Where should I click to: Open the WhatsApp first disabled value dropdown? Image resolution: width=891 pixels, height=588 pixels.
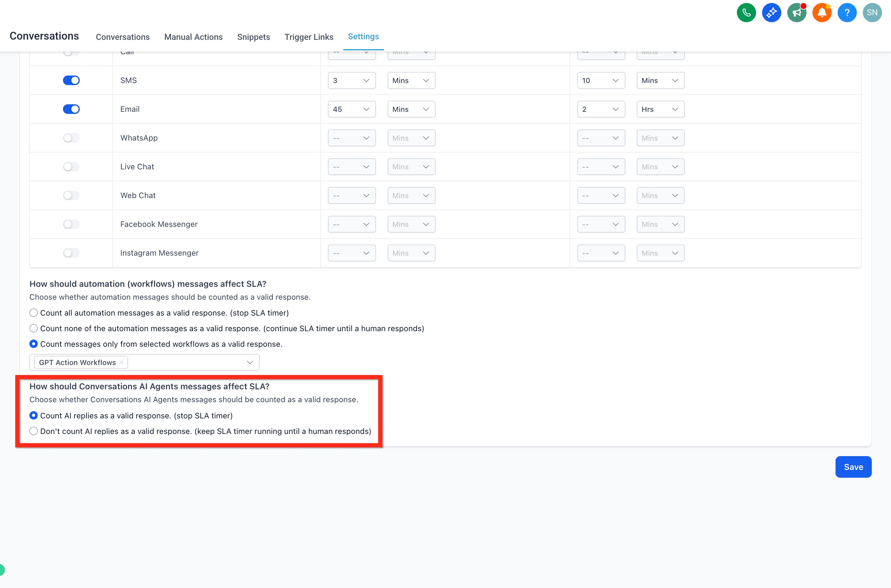coord(352,138)
